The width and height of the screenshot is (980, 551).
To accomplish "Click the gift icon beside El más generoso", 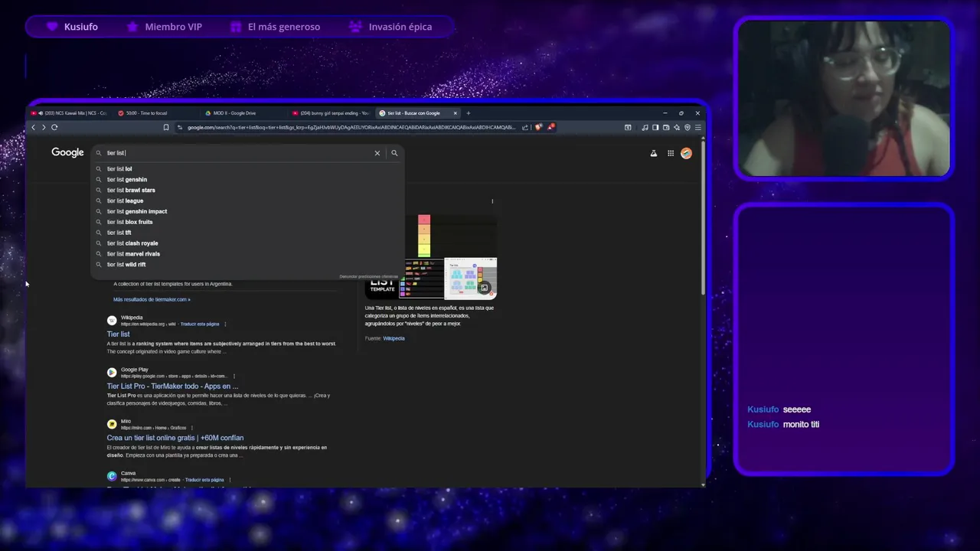I will point(236,27).
